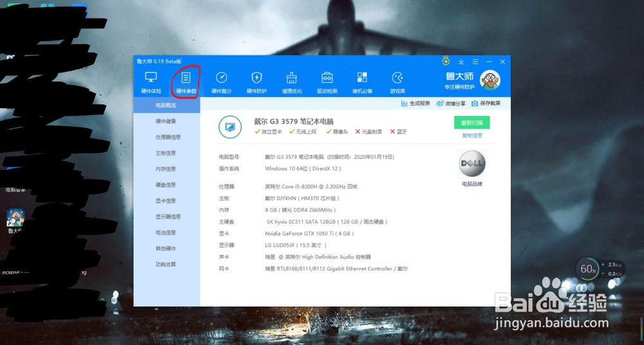Screen dimensions: 644x345
Task: Click the 独立显卡 status indicator
Action: tap(268, 132)
